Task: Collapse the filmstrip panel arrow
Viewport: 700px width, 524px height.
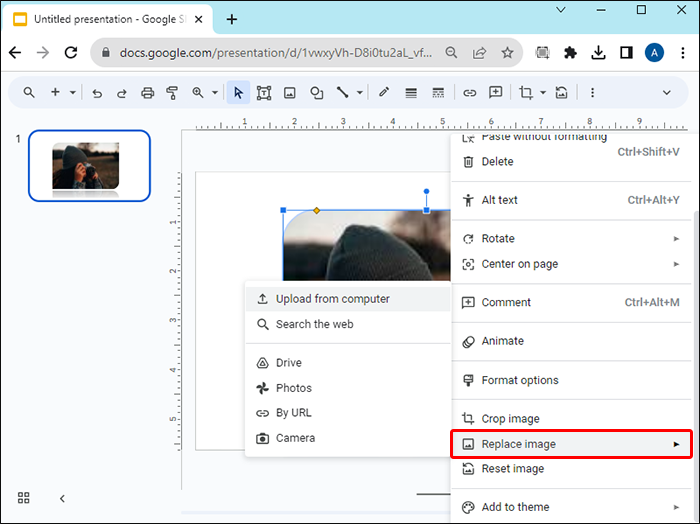Action: 62,498
